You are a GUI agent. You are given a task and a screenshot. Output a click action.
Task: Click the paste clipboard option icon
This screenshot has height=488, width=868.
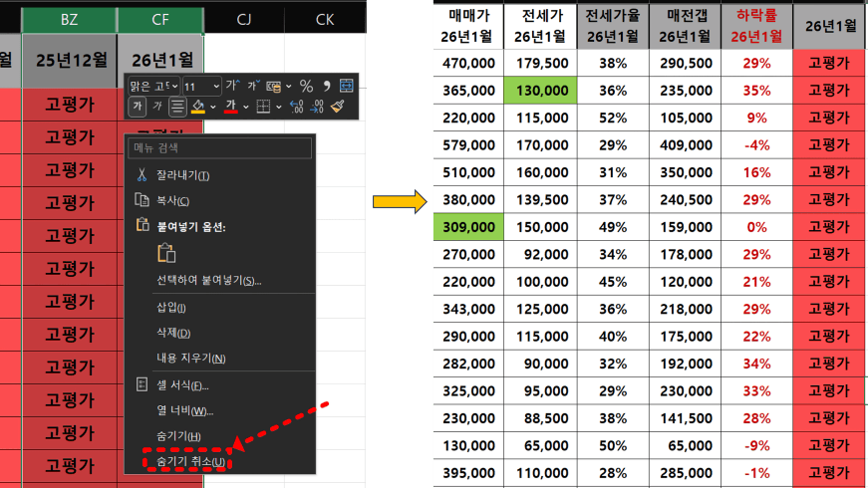166,253
